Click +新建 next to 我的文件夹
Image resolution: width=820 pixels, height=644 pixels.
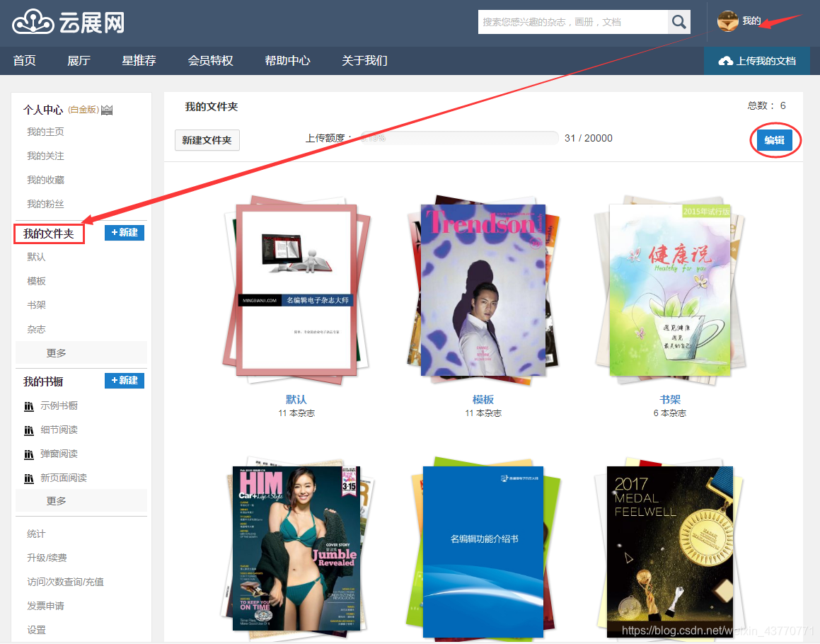125,233
